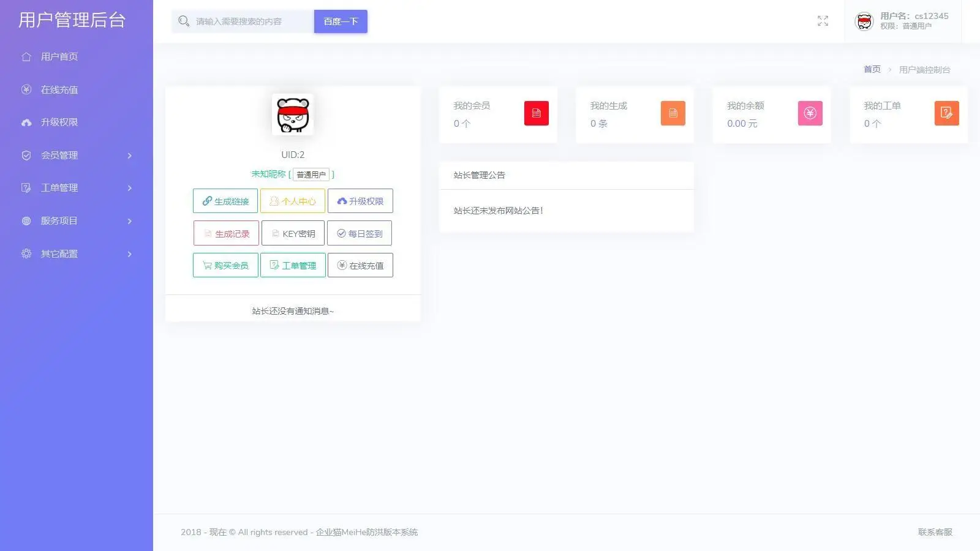Open the red document icon on 我的会员 card
This screenshot has height=551, width=980.
click(536, 113)
